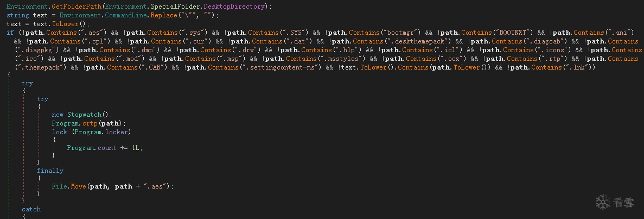Select the ".SYS" uppercase string literal
The height and width of the screenshot is (219, 644).
pyautogui.click(x=295, y=33)
